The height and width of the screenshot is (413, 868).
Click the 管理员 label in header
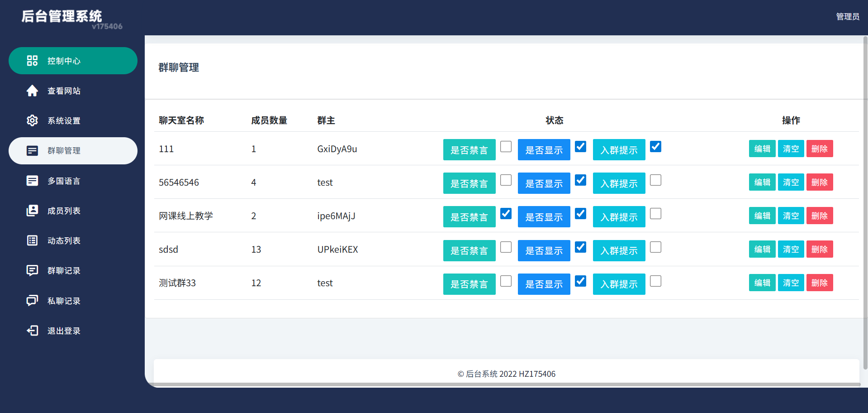pyautogui.click(x=847, y=17)
